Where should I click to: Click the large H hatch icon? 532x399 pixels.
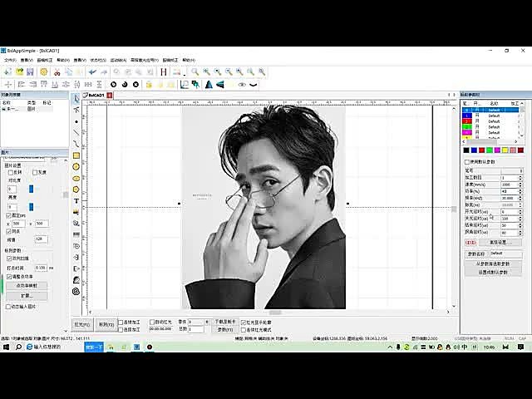click(x=164, y=72)
